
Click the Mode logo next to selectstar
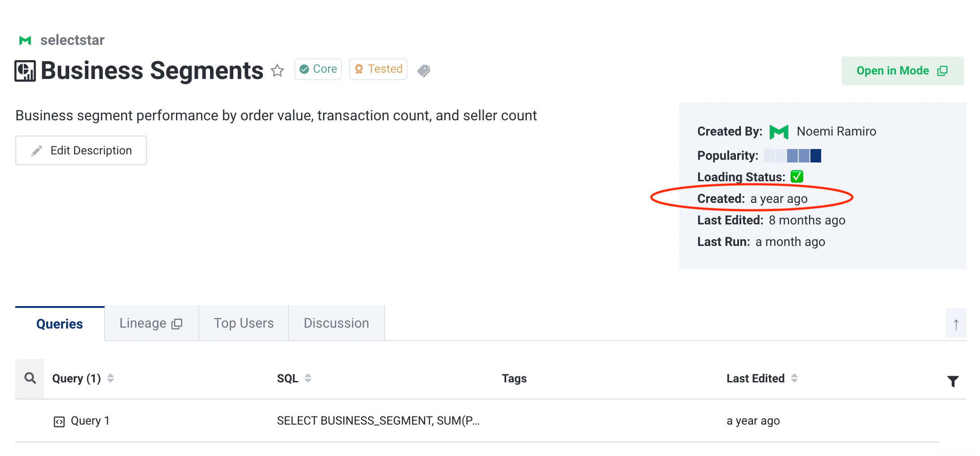pyautogui.click(x=25, y=40)
